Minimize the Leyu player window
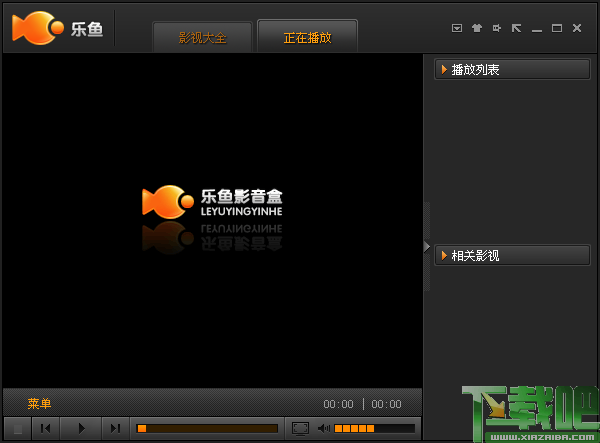The height and width of the screenshot is (443, 600). click(x=537, y=30)
